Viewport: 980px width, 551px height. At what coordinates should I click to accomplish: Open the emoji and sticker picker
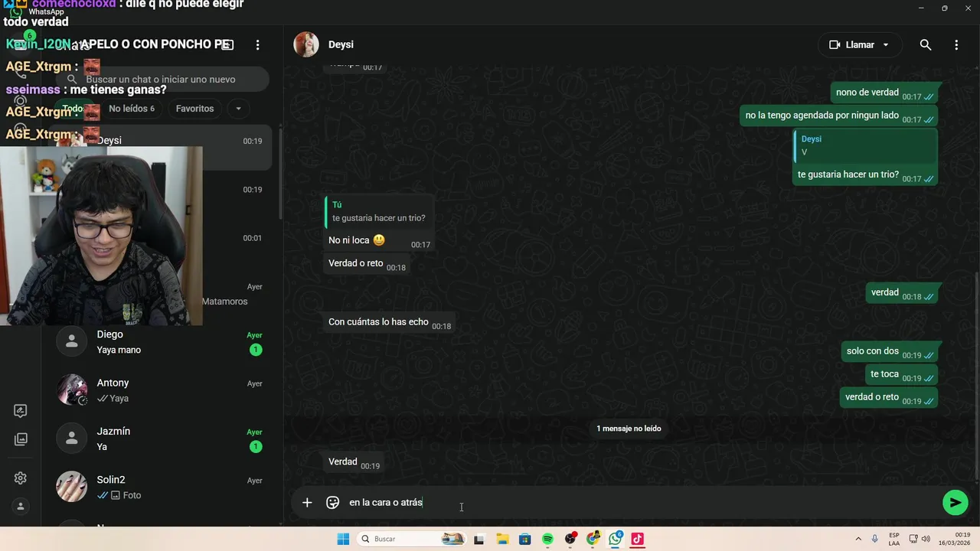tap(332, 503)
